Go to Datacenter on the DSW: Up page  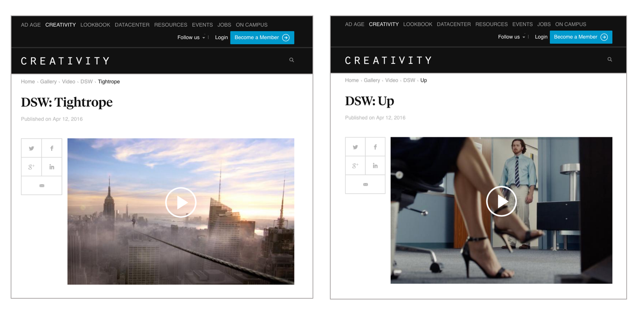point(454,24)
